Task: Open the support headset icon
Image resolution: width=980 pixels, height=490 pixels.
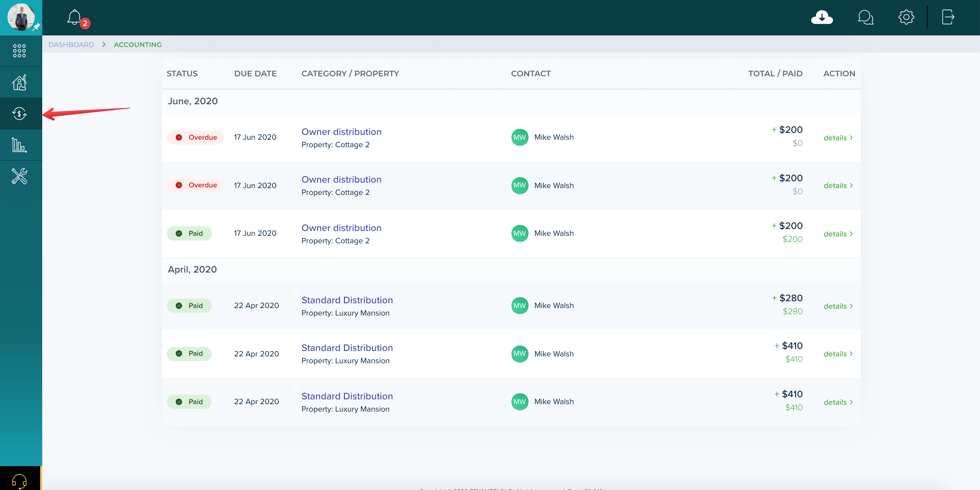Action: pos(19,481)
